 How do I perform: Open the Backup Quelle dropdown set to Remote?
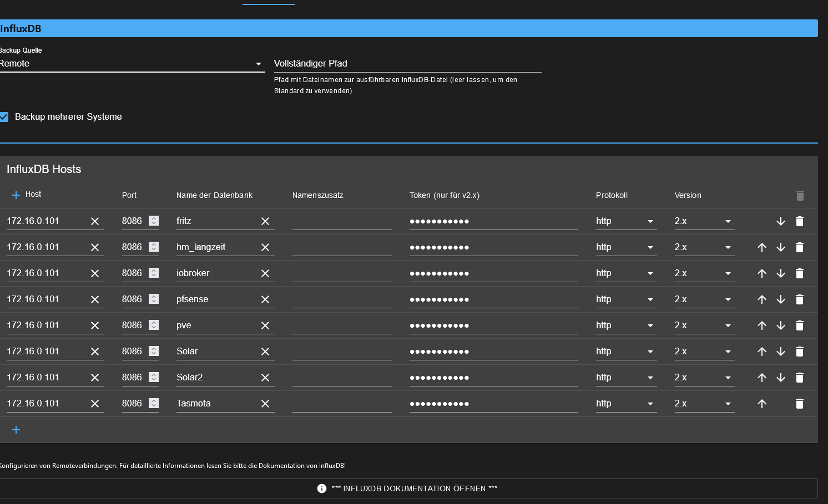coord(132,64)
